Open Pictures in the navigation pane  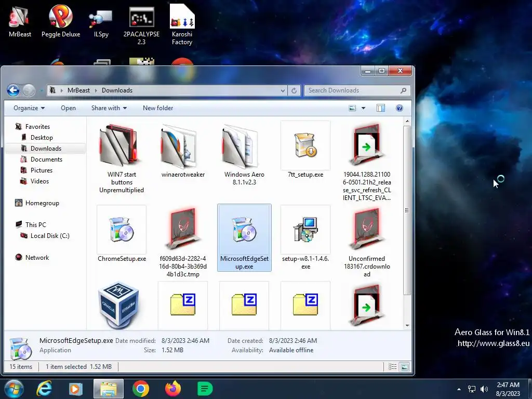42,170
